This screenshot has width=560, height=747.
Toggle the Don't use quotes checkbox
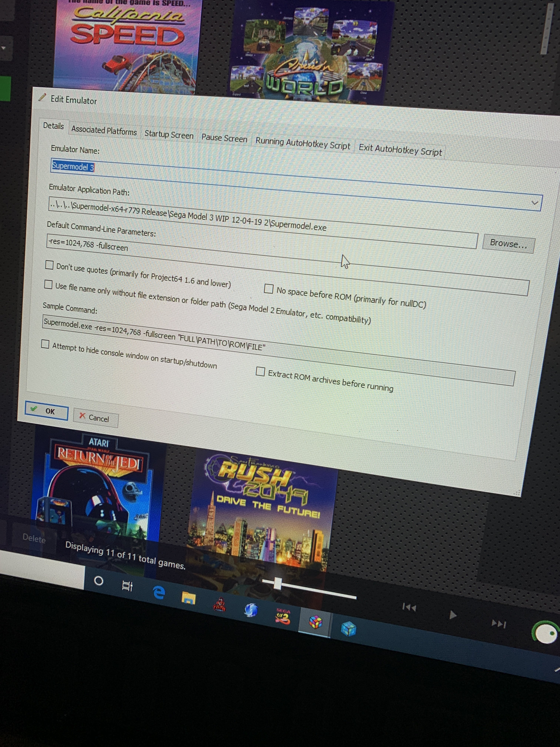[49, 265]
